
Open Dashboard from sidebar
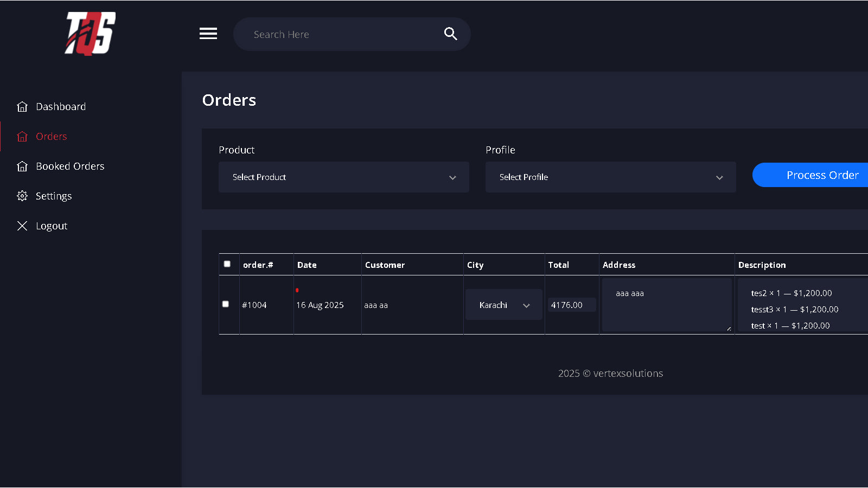pos(61,107)
